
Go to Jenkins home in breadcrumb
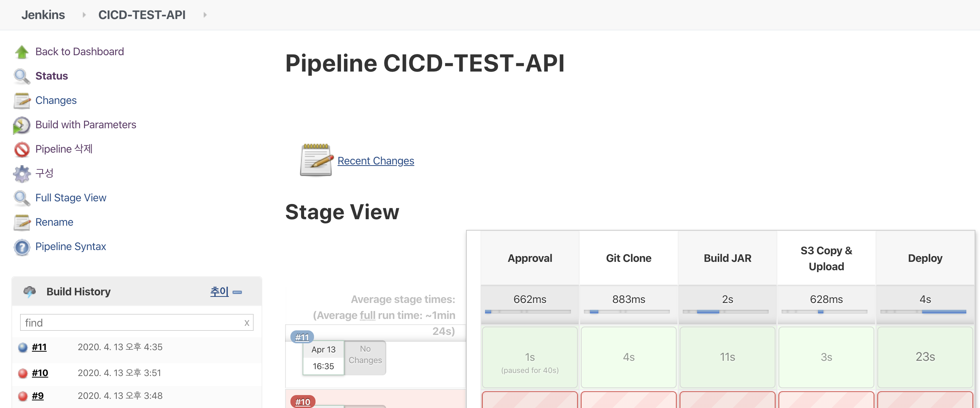(x=43, y=15)
